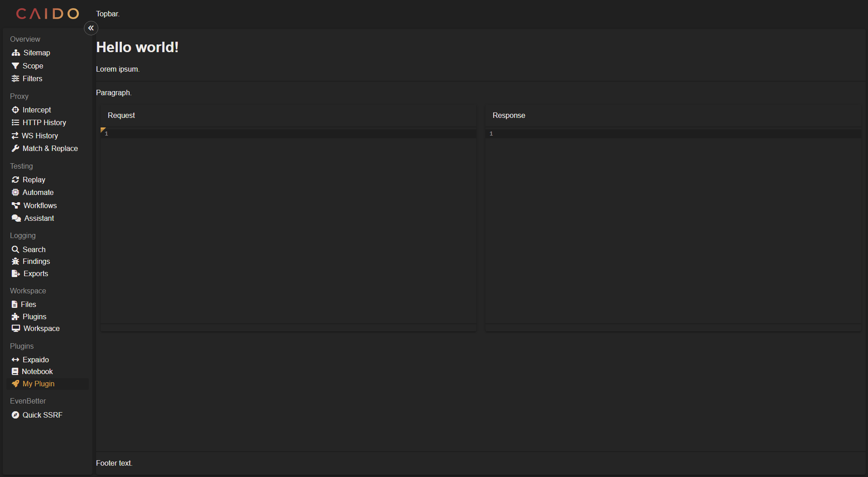Click the My Plugin rocket icon
868x477 pixels.
(15, 384)
